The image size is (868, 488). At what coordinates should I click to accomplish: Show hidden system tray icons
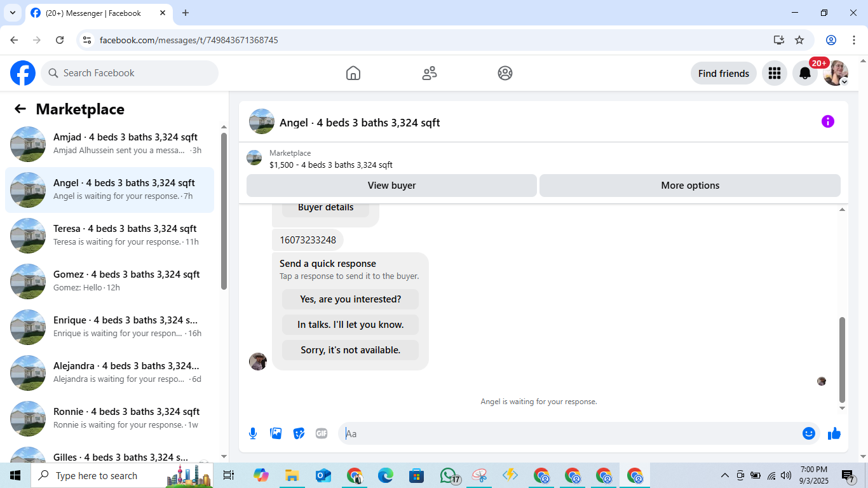[724, 475]
